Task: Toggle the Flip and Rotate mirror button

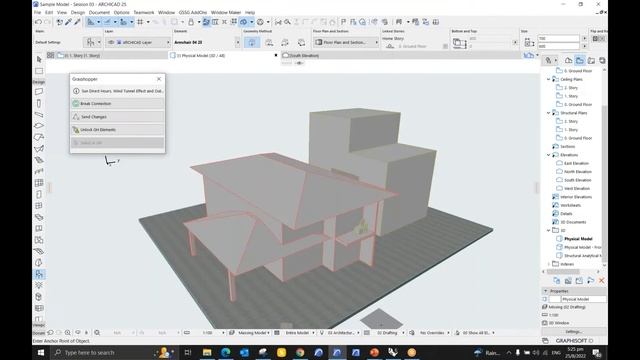Action: coord(595,38)
